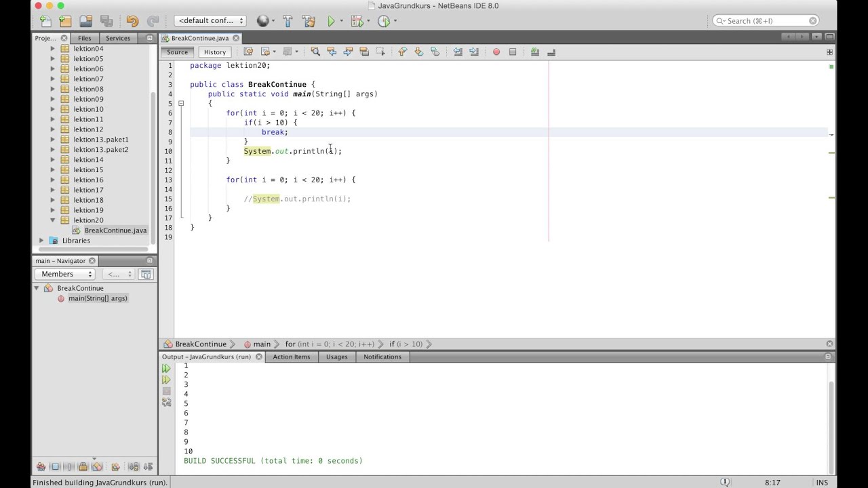Switch to the Files tab
The height and width of the screenshot is (488, 868).
click(84, 38)
